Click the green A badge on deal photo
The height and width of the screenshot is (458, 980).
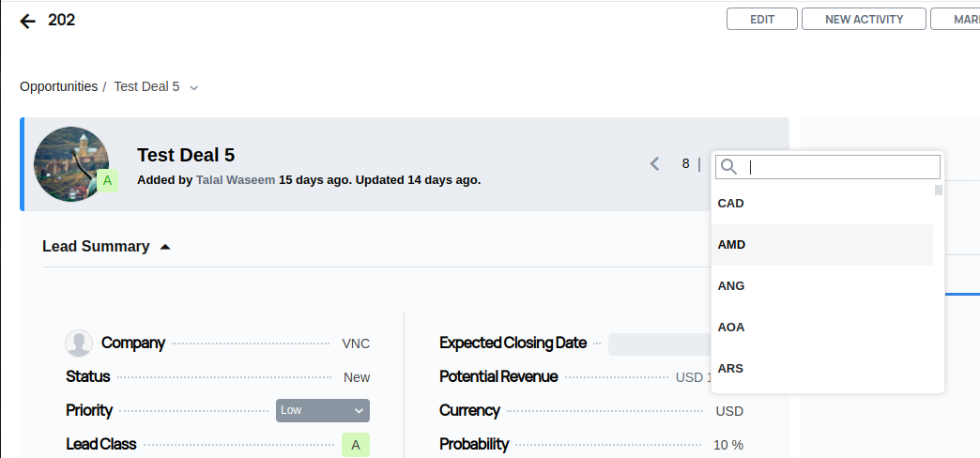tap(108, 180)
